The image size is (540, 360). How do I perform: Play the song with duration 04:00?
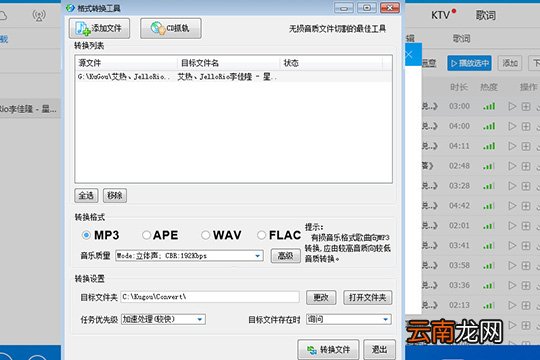click(512, 126)
